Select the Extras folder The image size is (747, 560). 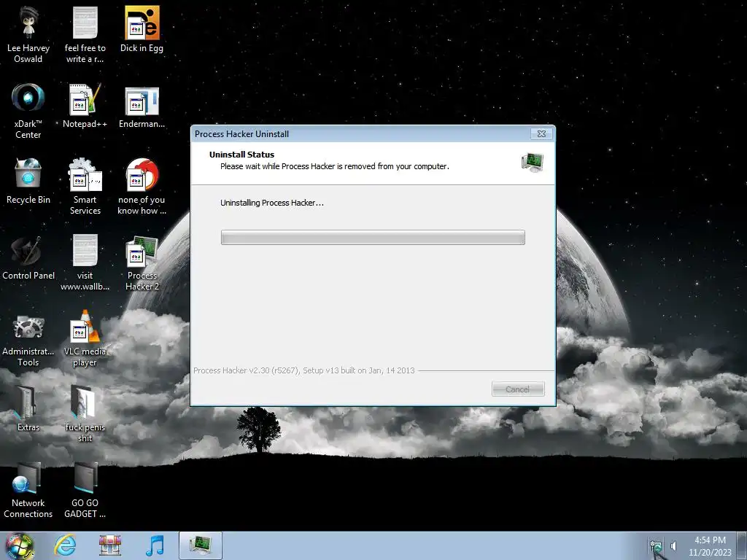coord(28,408)
